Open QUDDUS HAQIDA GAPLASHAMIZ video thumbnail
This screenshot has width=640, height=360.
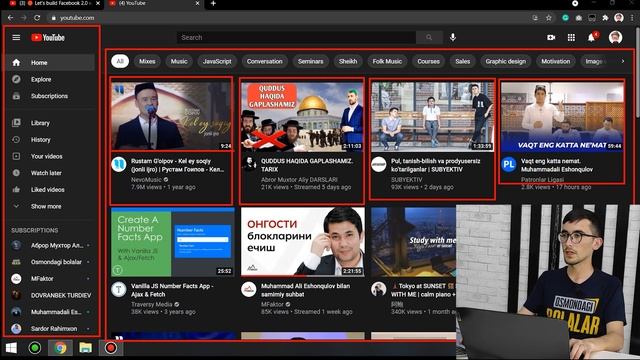(x=302, y=116)
